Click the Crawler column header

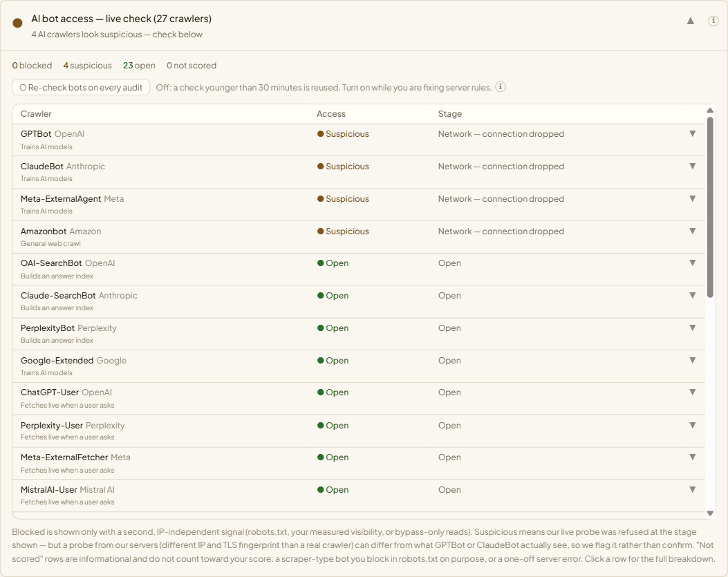(x=36, y=114)
